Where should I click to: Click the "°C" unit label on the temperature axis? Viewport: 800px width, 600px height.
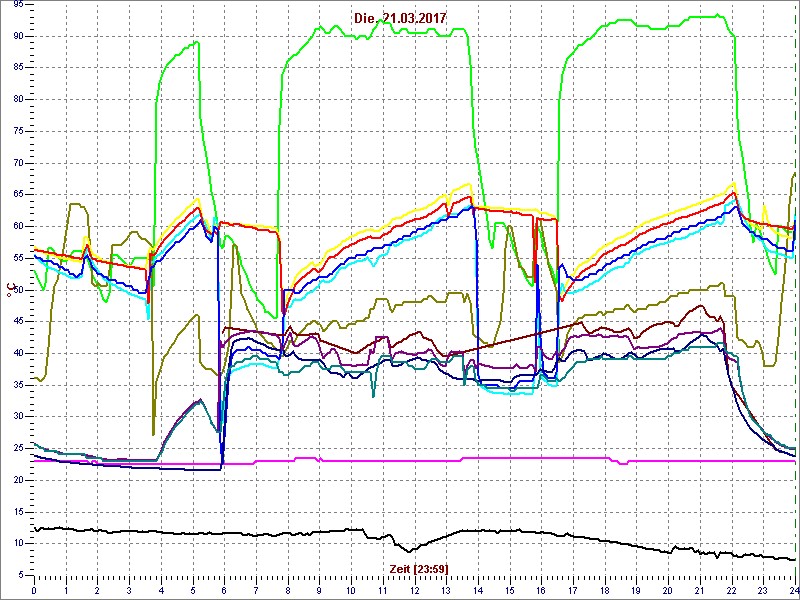[9, 290]
